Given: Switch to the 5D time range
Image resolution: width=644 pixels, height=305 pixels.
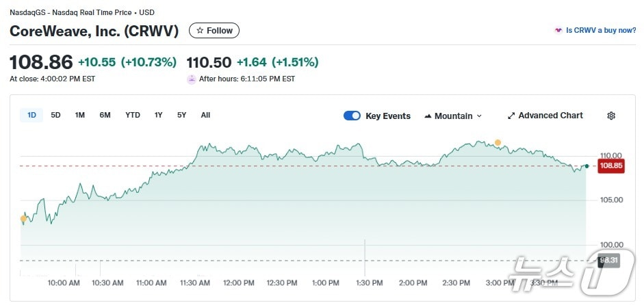Looking at the screenshot, I should 56,115.
